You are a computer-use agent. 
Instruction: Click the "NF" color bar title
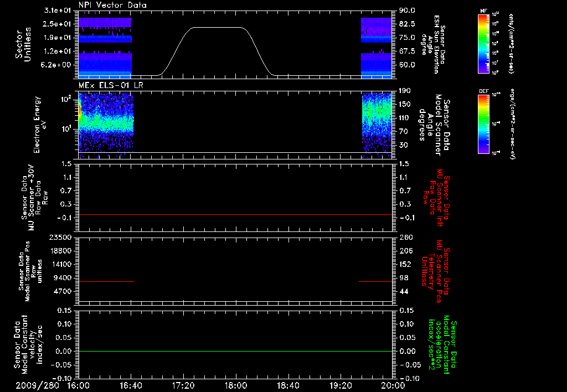(484, 12)
